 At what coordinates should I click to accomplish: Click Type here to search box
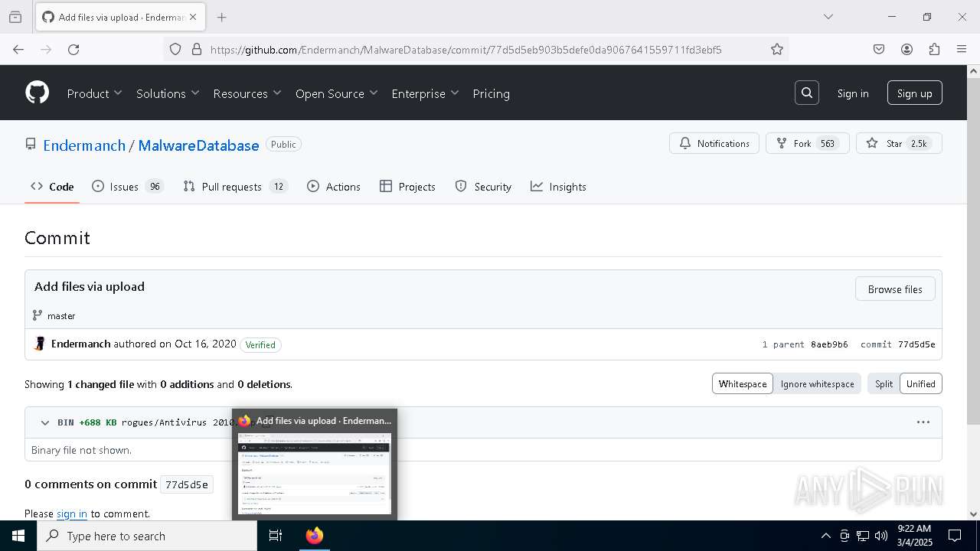click(147, 536)
